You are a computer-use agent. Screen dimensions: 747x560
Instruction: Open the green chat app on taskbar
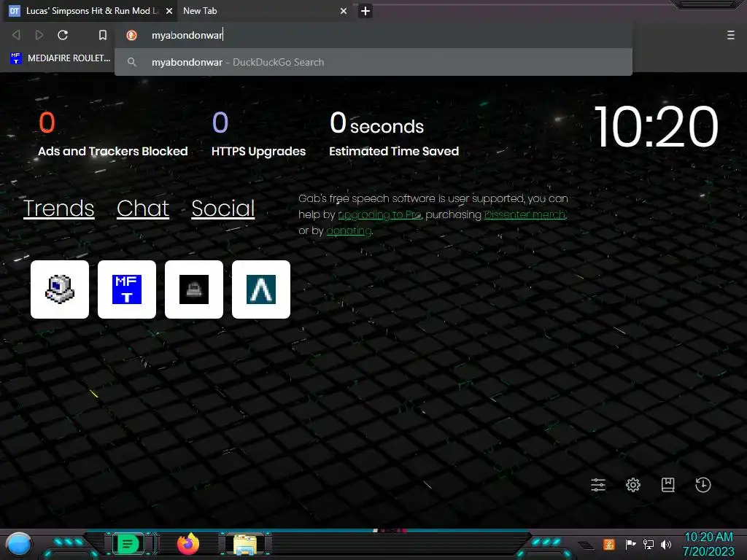128,544
